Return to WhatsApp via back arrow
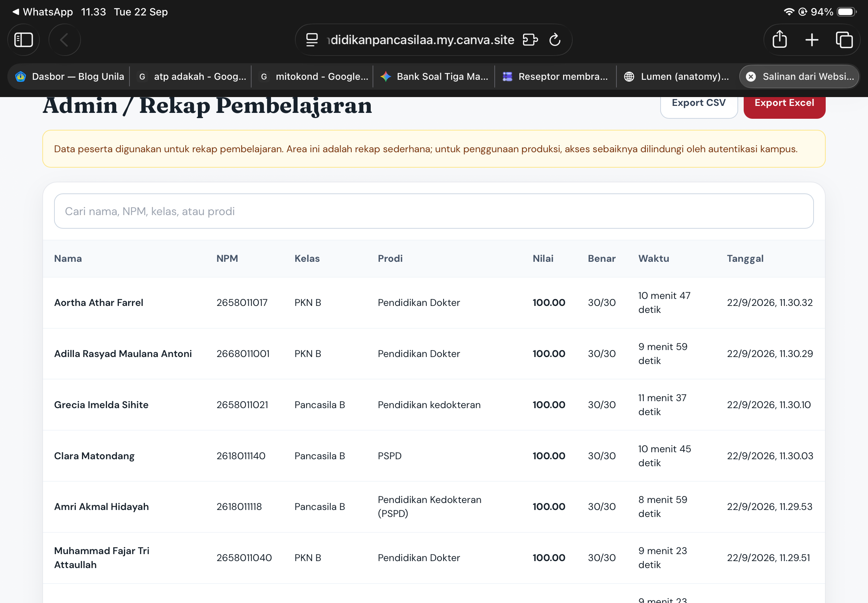The width and height of the screenshot is (868, 603). pyautogui.click(x=42, y=12)
